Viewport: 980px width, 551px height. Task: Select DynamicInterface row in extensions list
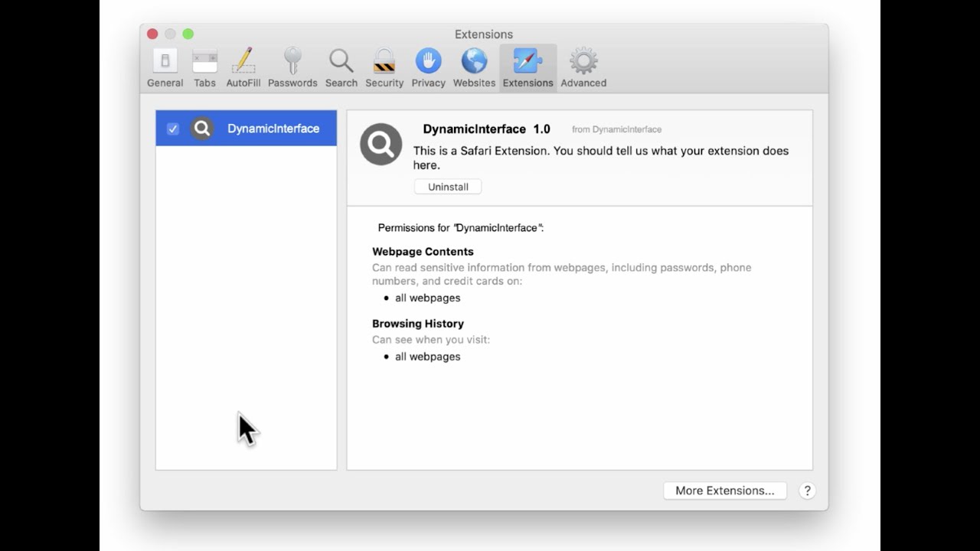(x=247, y=129)
